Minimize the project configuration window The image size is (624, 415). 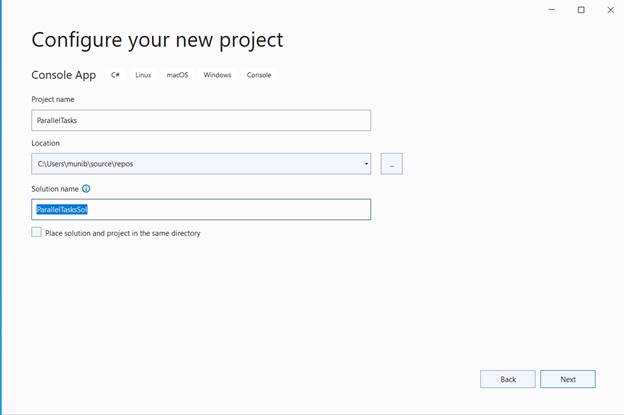coord(552,10)
